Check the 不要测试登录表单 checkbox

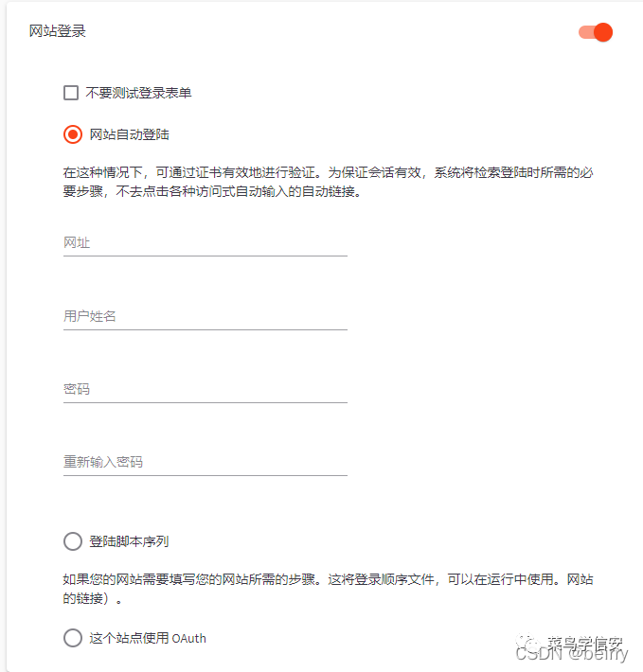pyautogui.click(x=71, y=93)
